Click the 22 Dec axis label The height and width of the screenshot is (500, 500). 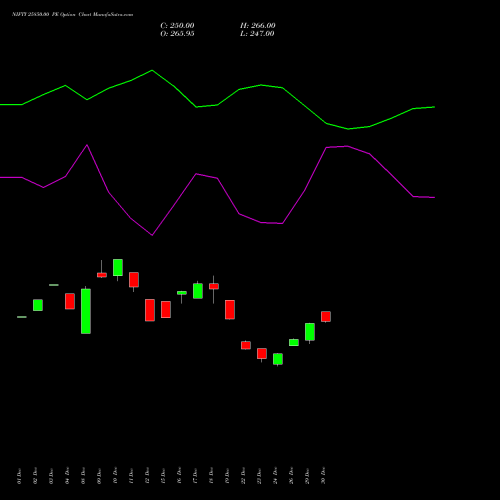[243, 476]
